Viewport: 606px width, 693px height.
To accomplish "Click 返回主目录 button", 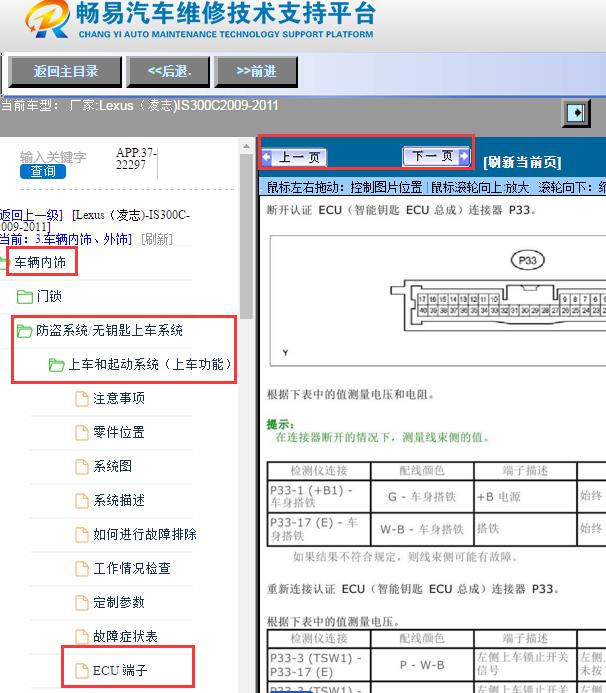I will (x=65, y=72).
